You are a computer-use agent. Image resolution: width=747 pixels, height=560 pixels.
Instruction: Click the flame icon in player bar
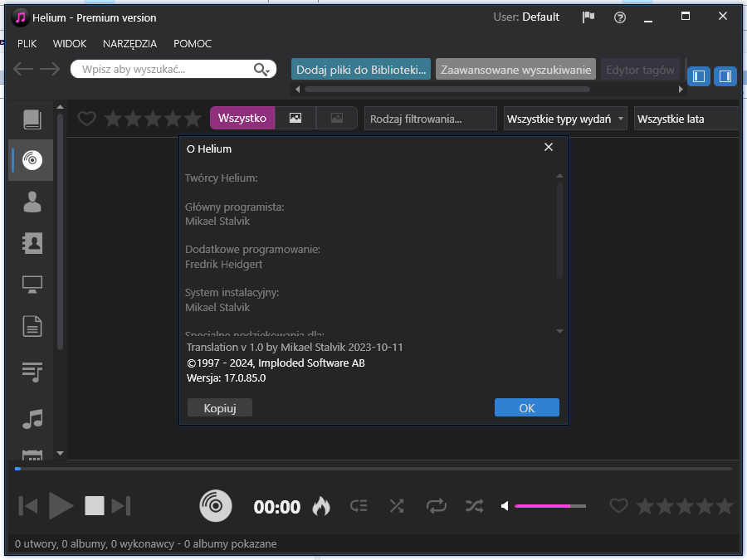pyautogui.click(x=321, y=506)
